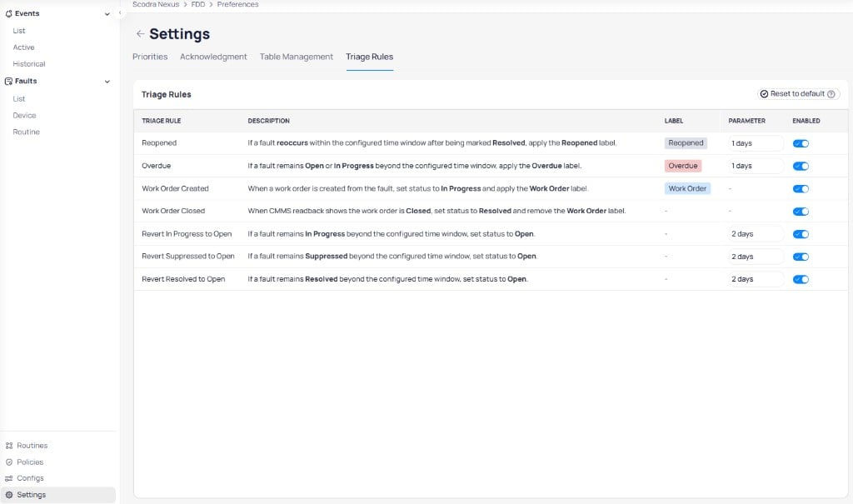The height and width of the screenshot is (504, 853).
Task: Click the DESCRIPTION column header
Action: click(x=269, y=121)
